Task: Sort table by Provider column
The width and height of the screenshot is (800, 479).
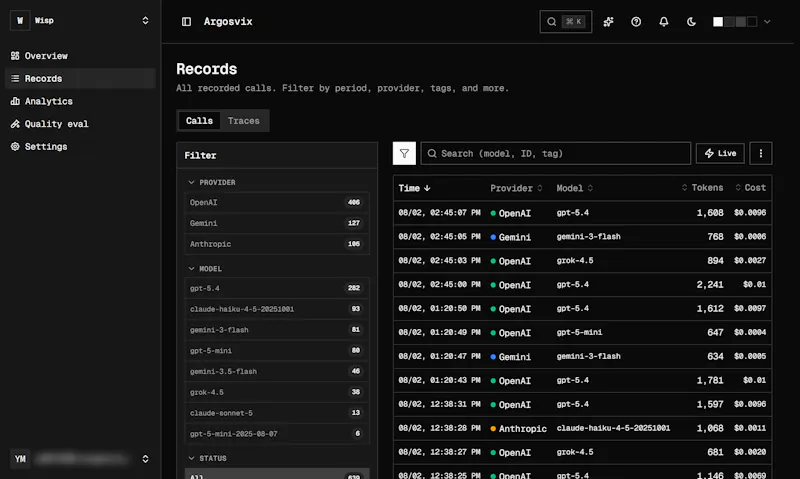Action: tap(516, 188)
